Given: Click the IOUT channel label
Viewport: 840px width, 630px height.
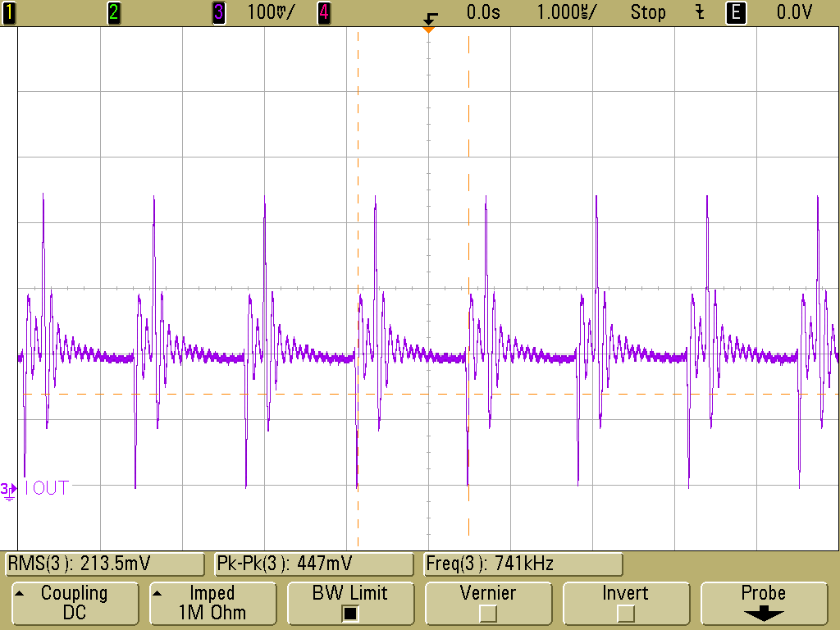Looking at the screenshot, I should pyautogui.click(x=47, y=488).
